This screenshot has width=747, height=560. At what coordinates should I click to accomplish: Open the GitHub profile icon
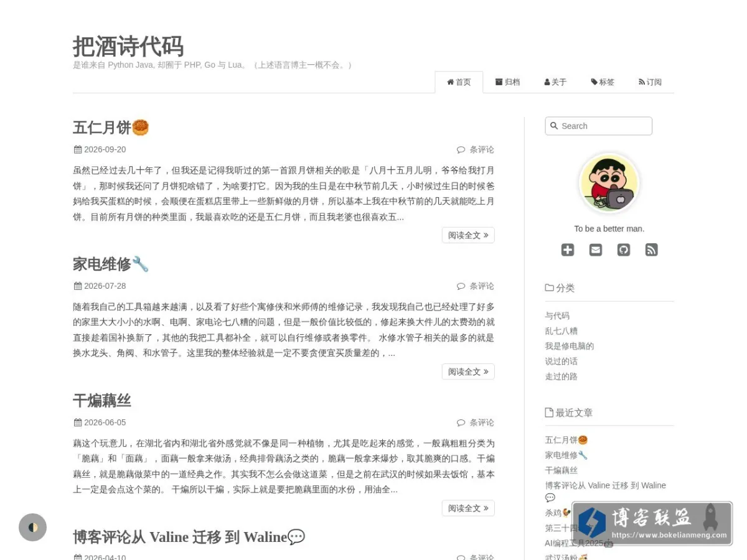pos(624,250)
